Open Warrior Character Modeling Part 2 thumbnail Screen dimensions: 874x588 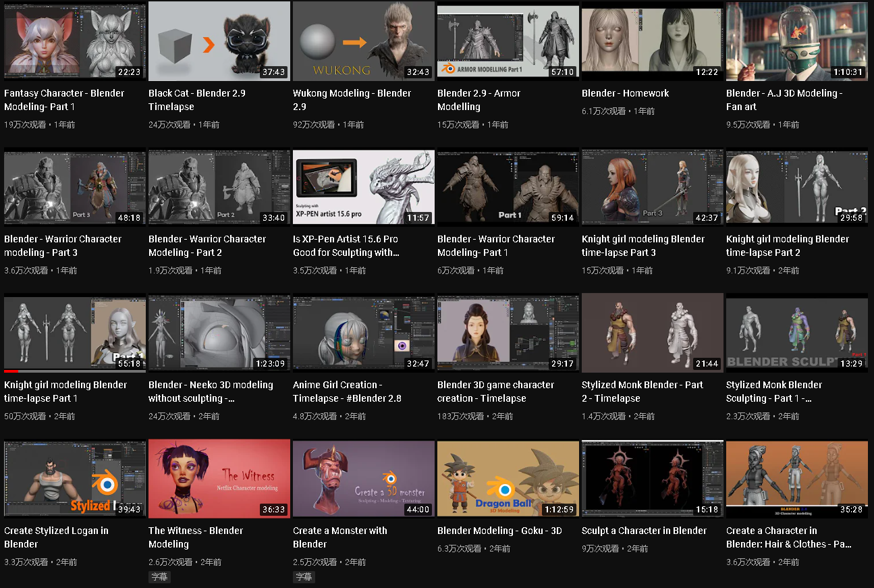click(219, 186)
